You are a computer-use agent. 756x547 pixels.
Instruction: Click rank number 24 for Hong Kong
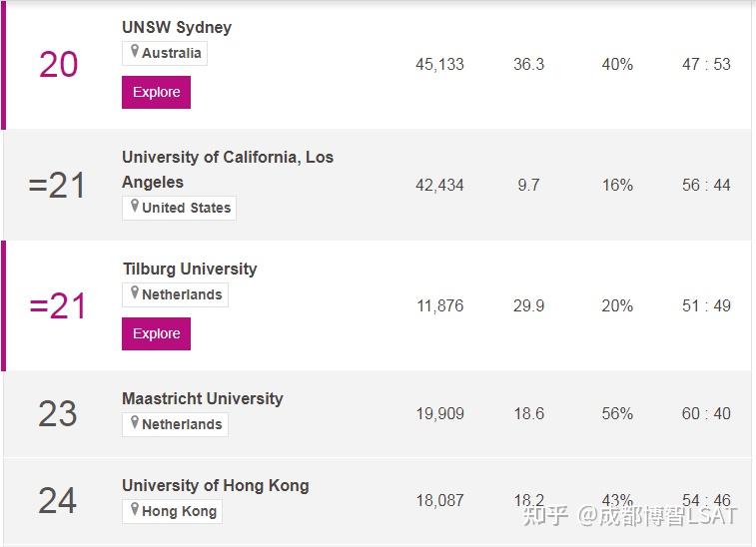coord(58,501)
